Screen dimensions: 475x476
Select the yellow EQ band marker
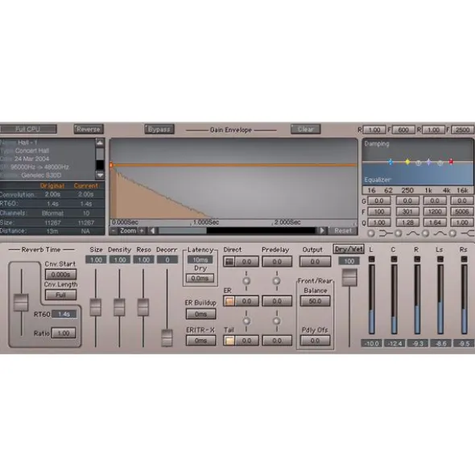click(407, 162)
